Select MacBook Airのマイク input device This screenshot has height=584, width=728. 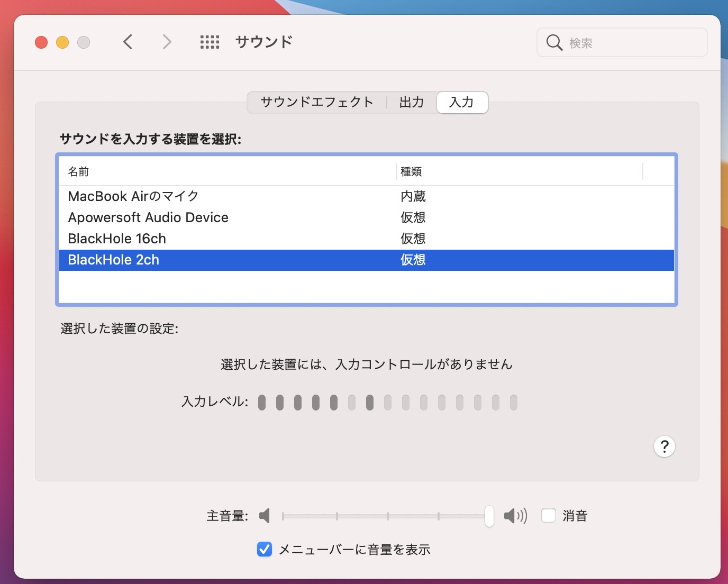click(x=133, y=196)
